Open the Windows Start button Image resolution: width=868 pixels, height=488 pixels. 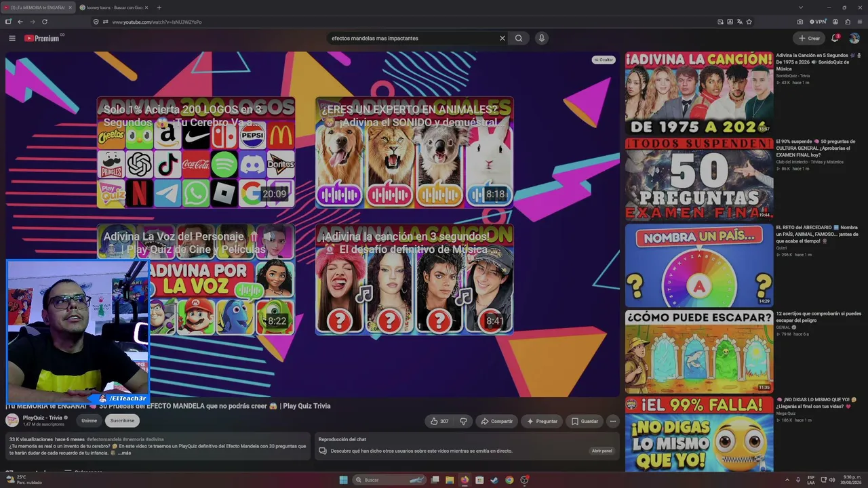(x=344, y=480)
